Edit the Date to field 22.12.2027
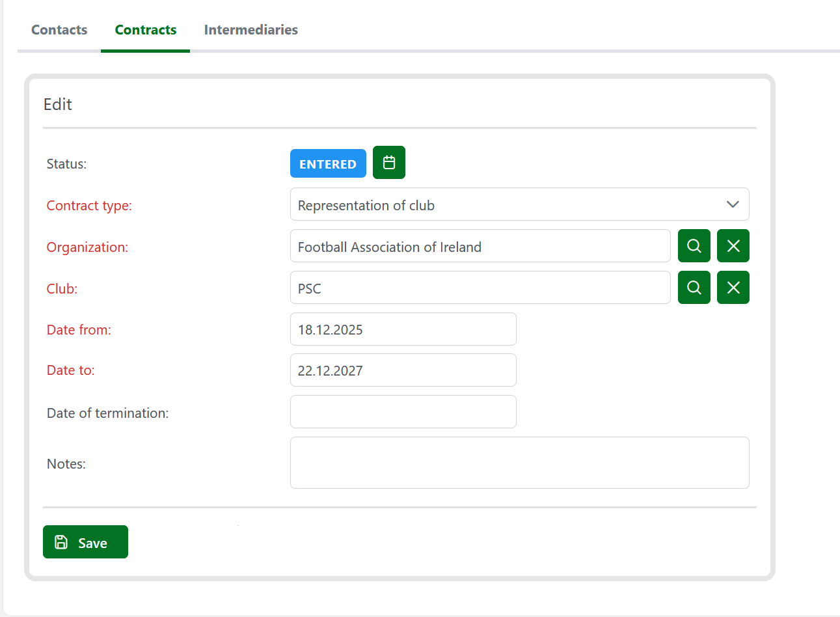 403,370
